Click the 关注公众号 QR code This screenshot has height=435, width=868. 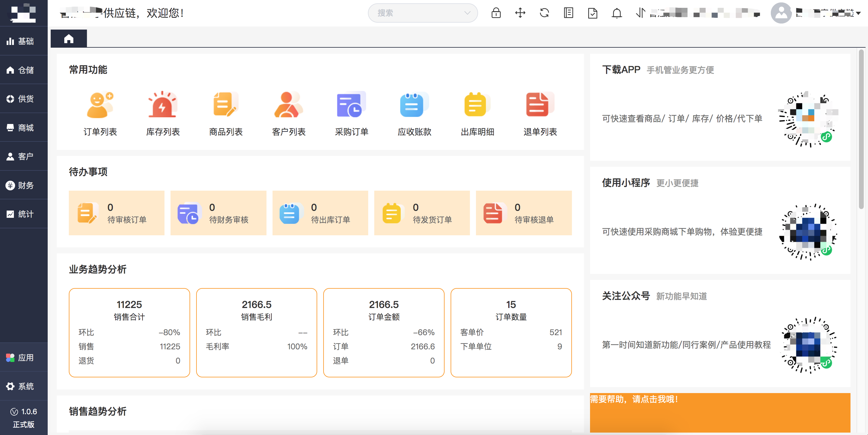tap(808, 345)
